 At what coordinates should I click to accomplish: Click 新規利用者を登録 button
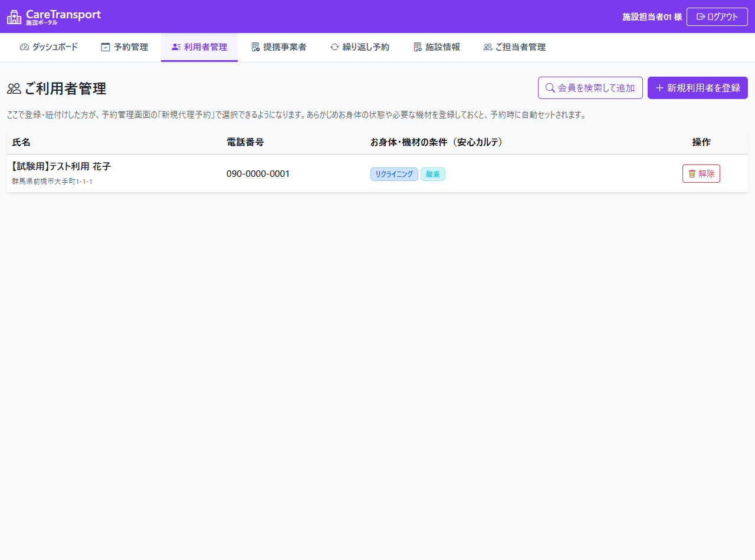tap(698, 88)
